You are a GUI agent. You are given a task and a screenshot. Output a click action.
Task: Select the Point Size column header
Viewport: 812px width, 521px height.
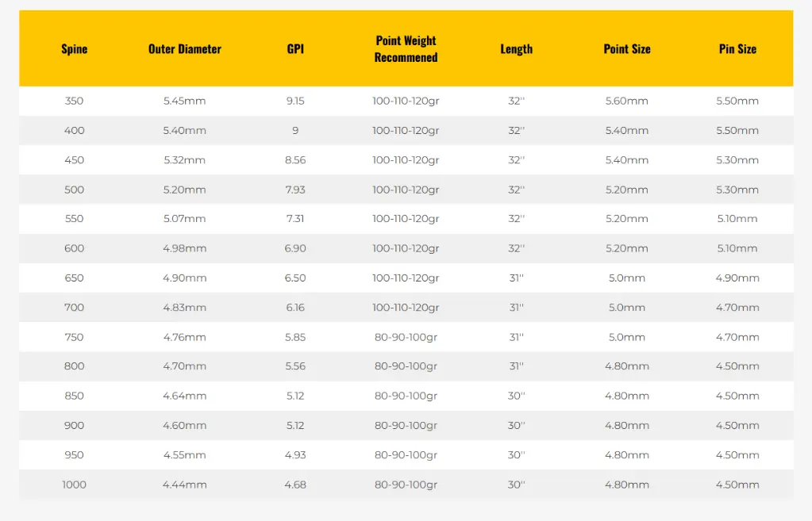(626, 49)
